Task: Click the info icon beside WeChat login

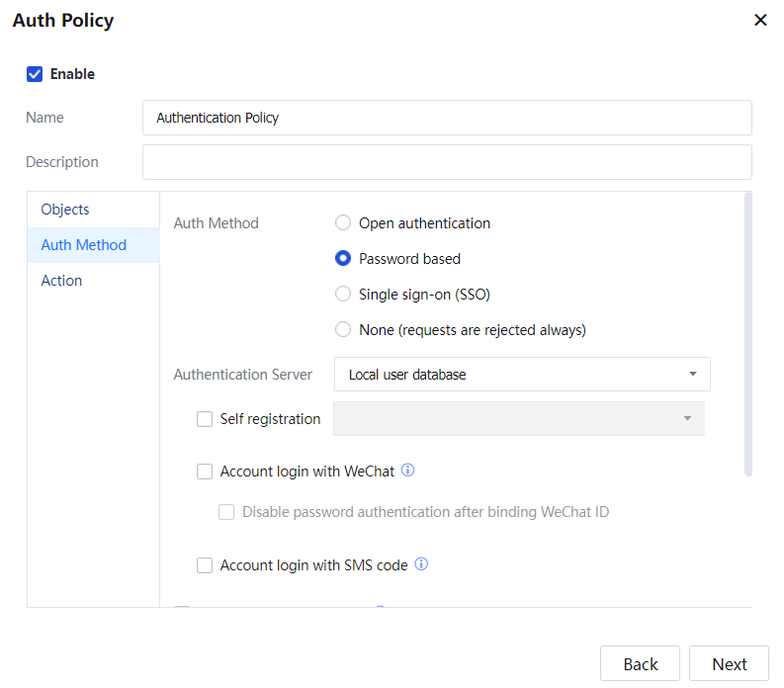Action: (407, 471)
